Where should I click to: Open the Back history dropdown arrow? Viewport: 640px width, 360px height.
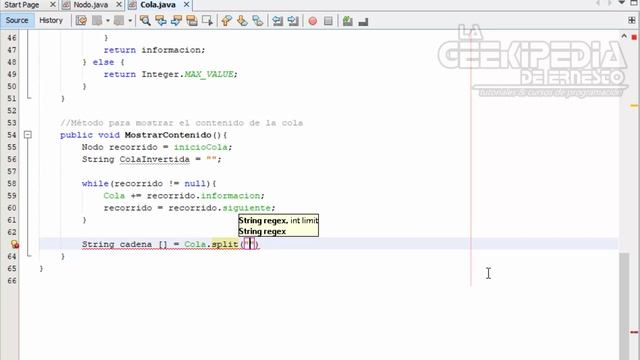tap(108, 20)
